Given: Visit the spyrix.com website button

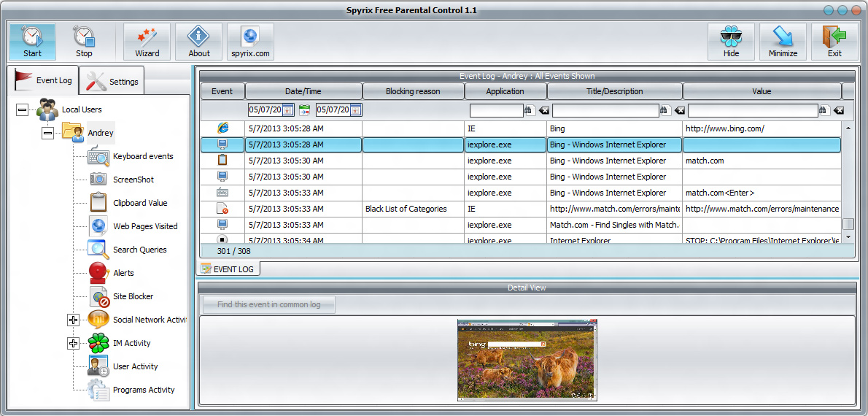Looking at the screenshot, I should 250,42.
